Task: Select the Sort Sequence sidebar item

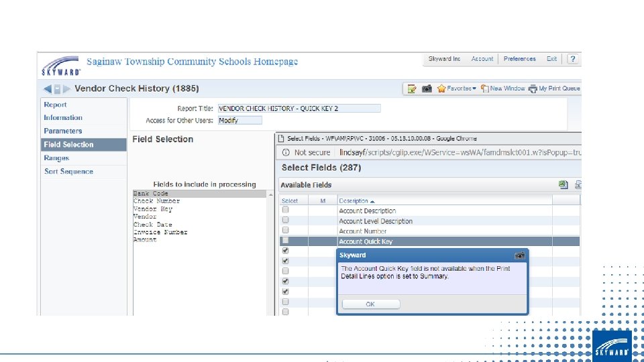Action: coord(83,172)
